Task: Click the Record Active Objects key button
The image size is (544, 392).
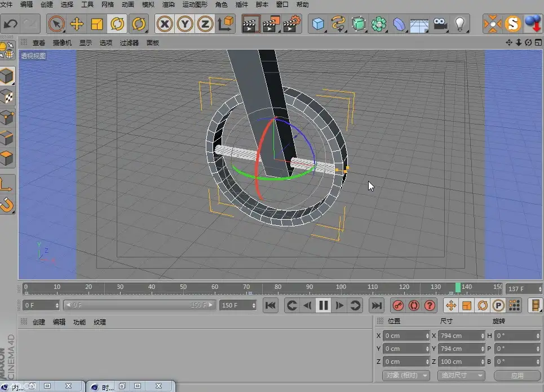Action: (x=398, y=305)
